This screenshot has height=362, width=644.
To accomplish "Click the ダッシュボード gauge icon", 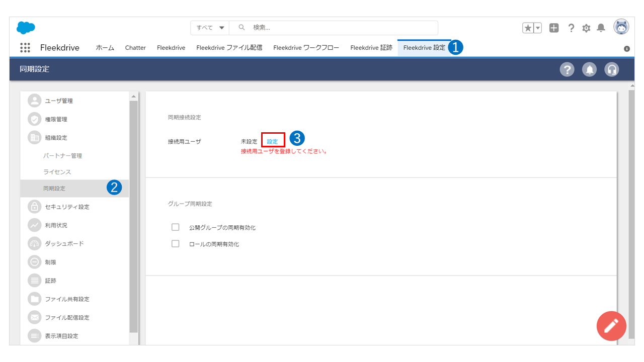I will point(34,243).
